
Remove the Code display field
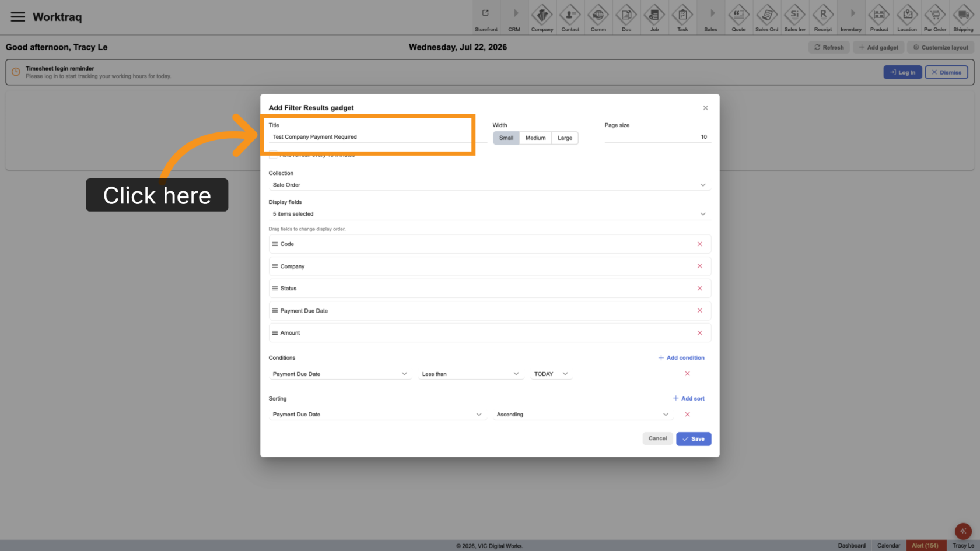pyautogui.click(x=699, y=244)
